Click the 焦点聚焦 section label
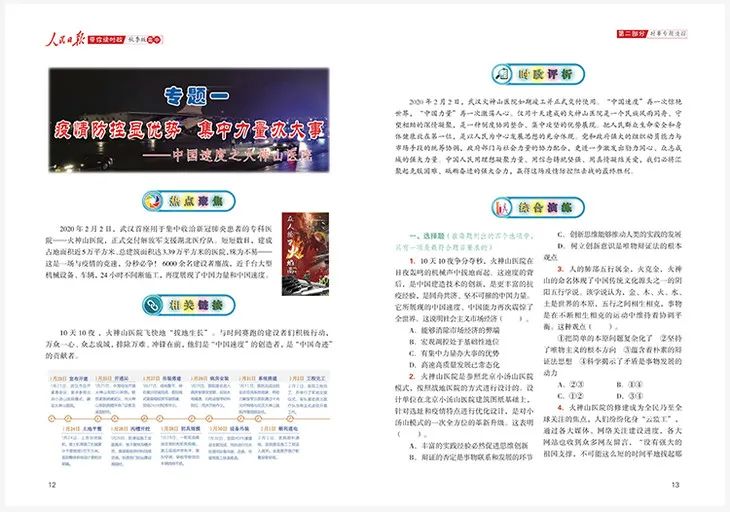Image resolution: width=730 pixels, height=512 pixels. point(196,201)
